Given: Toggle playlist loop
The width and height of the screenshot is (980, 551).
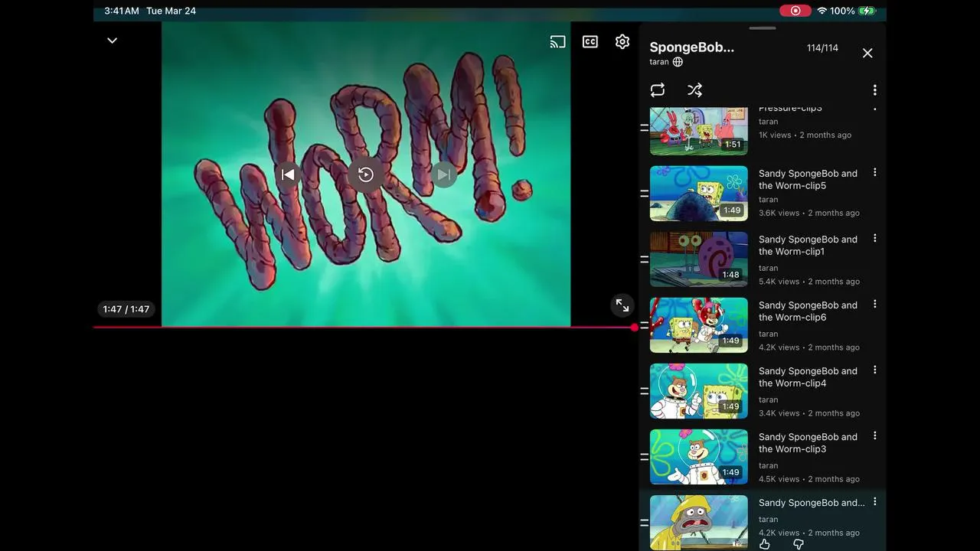Looking at the screenshot, I should pyautogui.click(x=658, y=90).
